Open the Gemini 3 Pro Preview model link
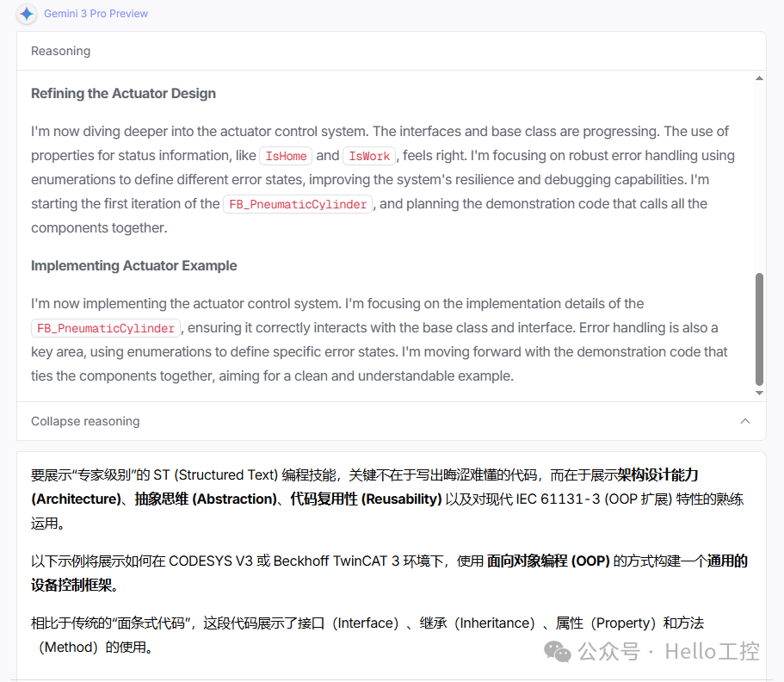The height and width of the screenshot is (682, 784). tap(96, 14)
